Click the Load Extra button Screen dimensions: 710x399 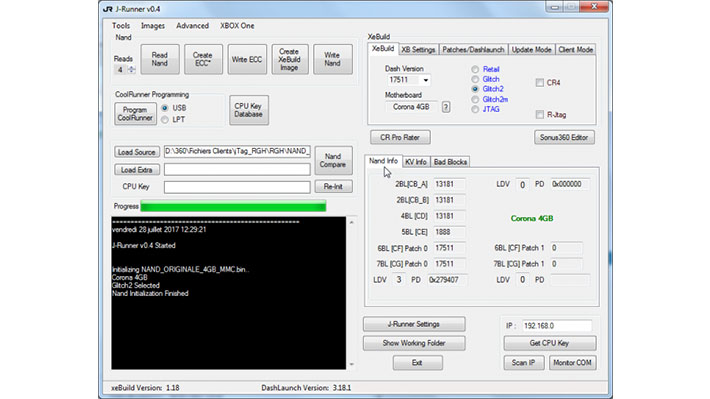(x=136, y=170)
